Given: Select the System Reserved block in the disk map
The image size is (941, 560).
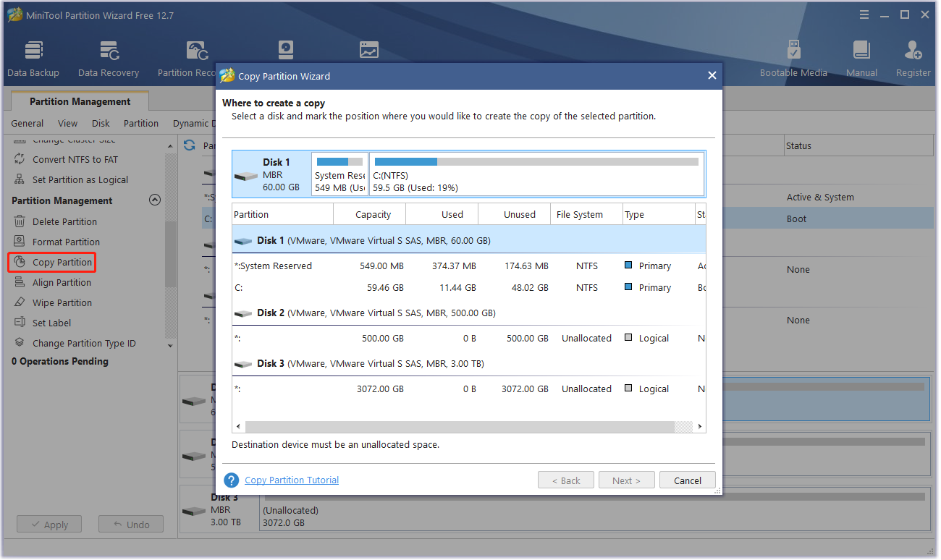Looking at the screenshot, I should (x=339, y=174).
